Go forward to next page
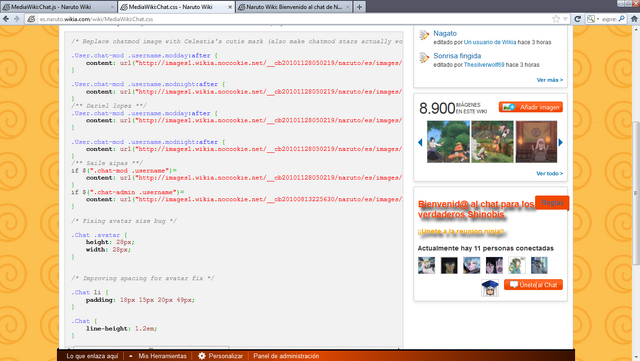This screenshot has width=640, height=361. (x=17, y=19)
